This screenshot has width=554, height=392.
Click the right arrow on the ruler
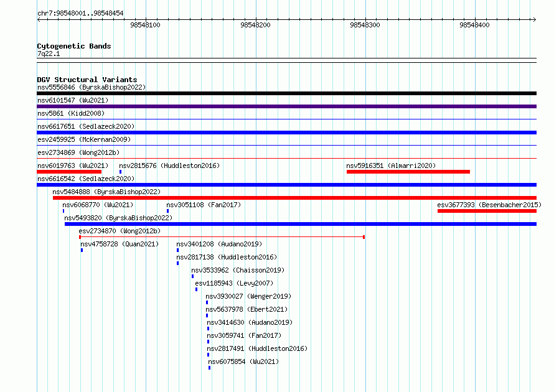tap(534, 19)
